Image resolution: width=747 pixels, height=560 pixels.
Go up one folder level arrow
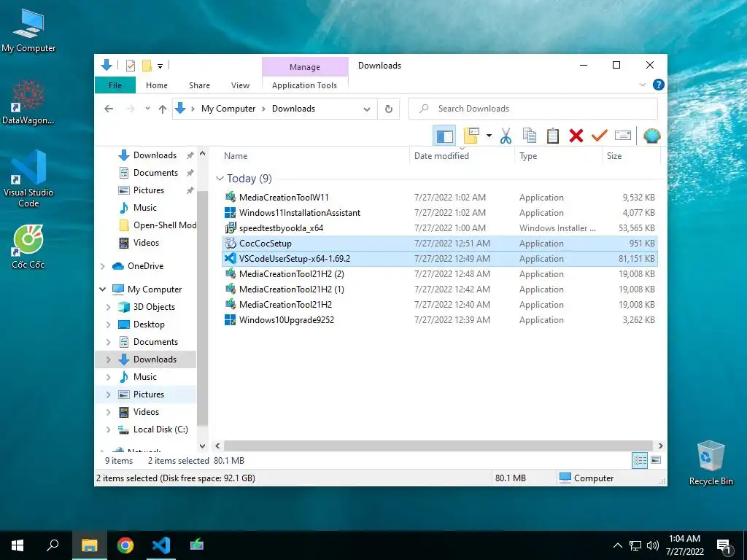coord(163,109)
